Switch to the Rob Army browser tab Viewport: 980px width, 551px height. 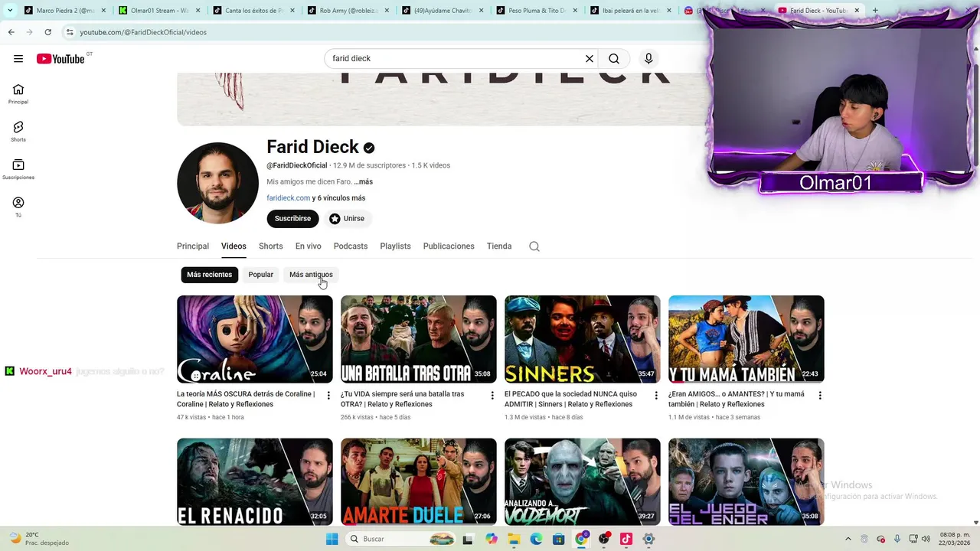348,11
